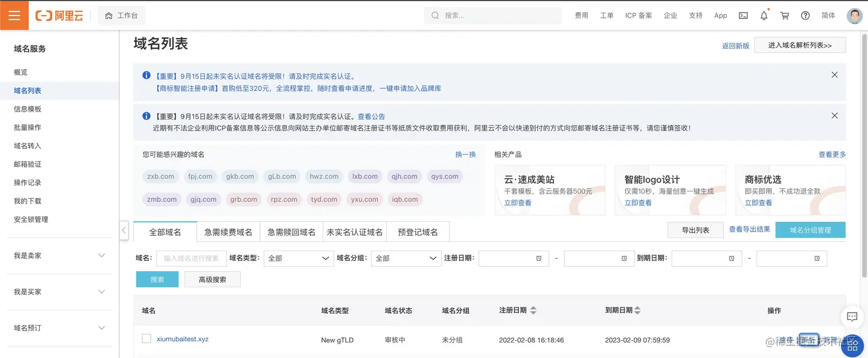Open notifications bell icon

click(764, 16)
